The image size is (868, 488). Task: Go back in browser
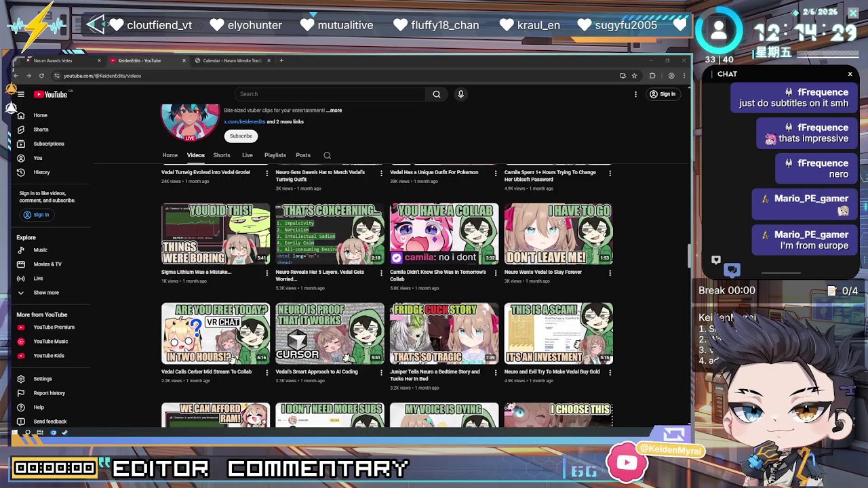coord(16,76)
